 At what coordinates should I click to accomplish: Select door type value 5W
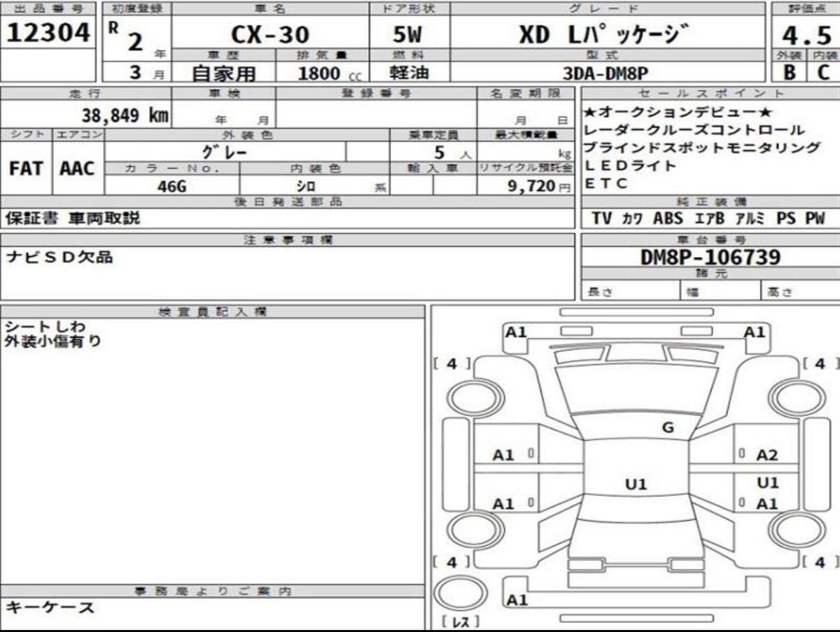pyautogui.click(x=407, y=34)
